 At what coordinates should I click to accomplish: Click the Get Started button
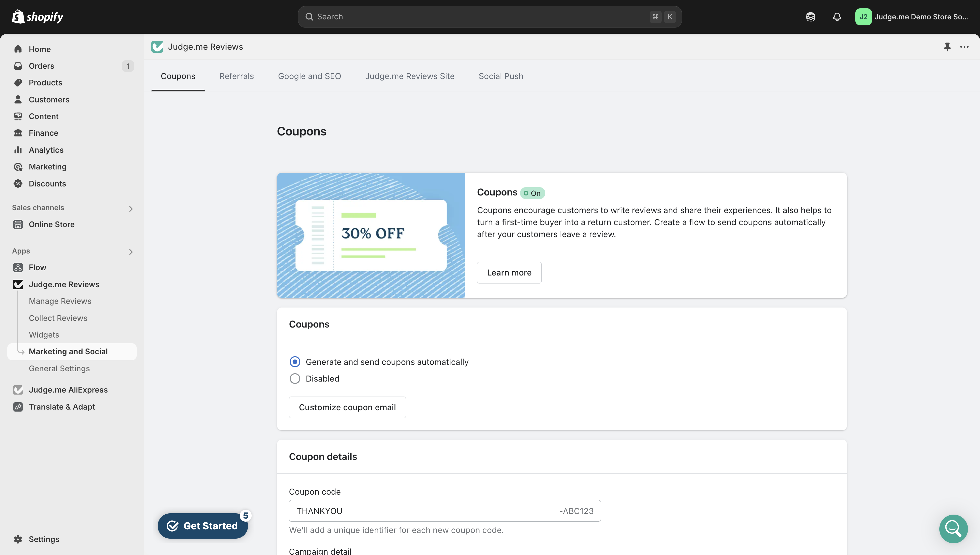click(x=203, y=526)
